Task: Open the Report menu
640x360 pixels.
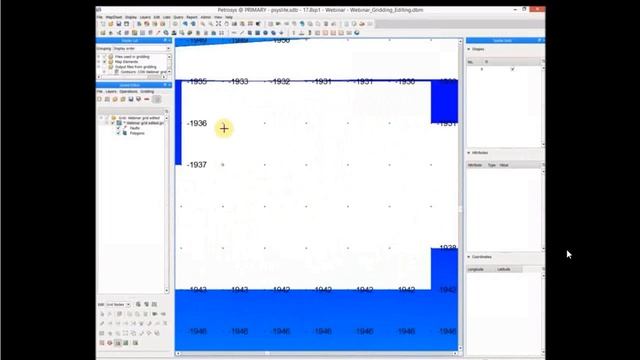Action: 192,17
